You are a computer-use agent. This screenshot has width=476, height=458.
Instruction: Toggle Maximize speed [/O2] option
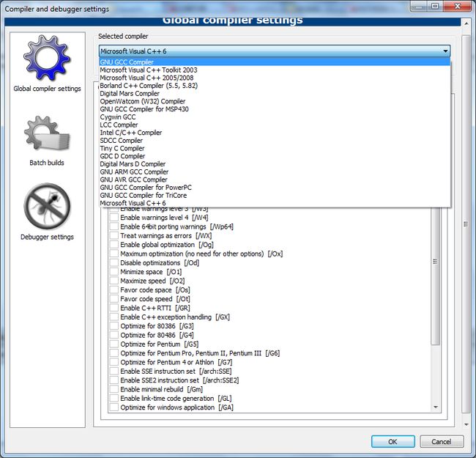tap(114, 281)
